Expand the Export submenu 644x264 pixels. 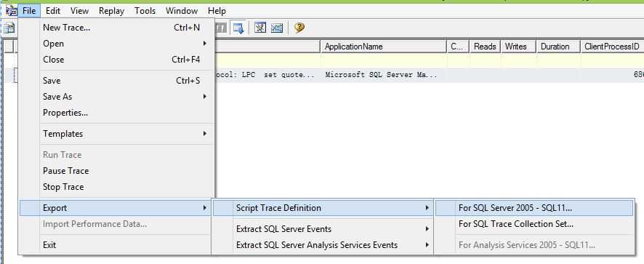tap(116, 208)
